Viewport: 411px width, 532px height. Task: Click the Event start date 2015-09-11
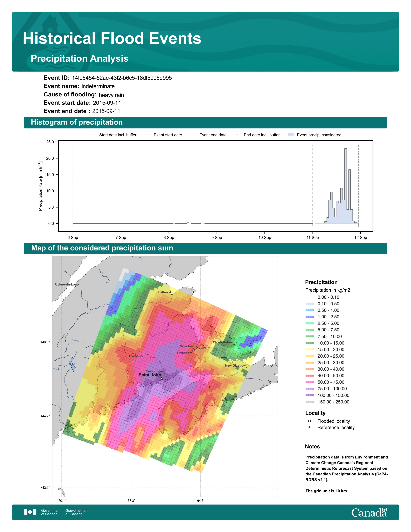coord(107,103)
